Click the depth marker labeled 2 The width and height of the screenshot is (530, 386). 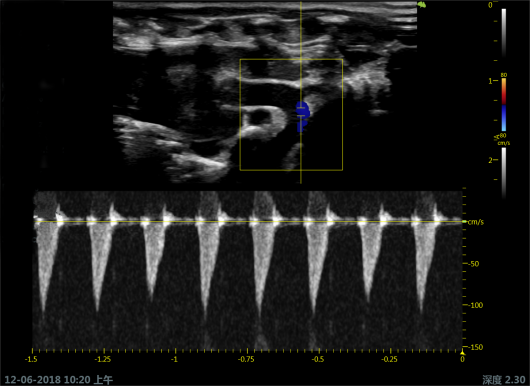(490, 160)
